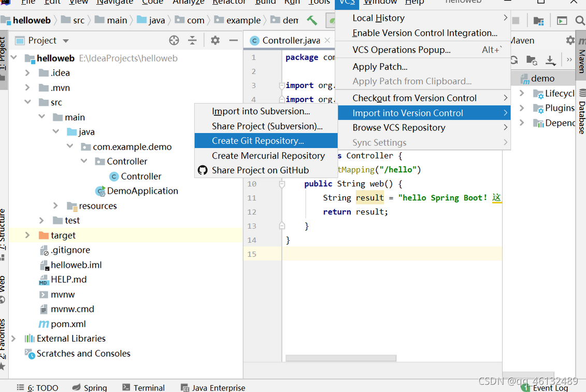The image size is (586, 392).
Task: Click the collapse all icon in Project panel
Action: pos(192,40)
